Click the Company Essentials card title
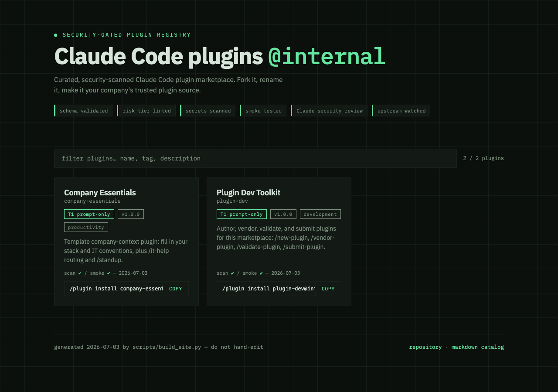The width and height of the screenshot is (558, 392). point(100,192)
